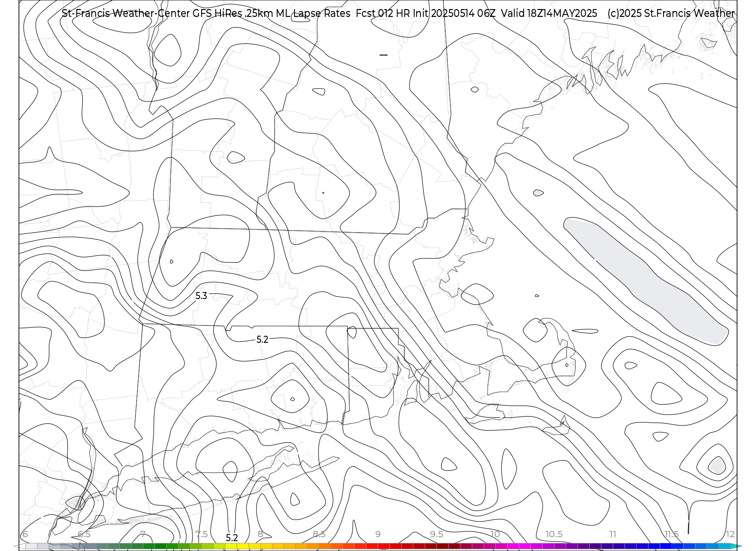Click the color bar label 11
Screen dimensions: 756x551
(613, 534)
